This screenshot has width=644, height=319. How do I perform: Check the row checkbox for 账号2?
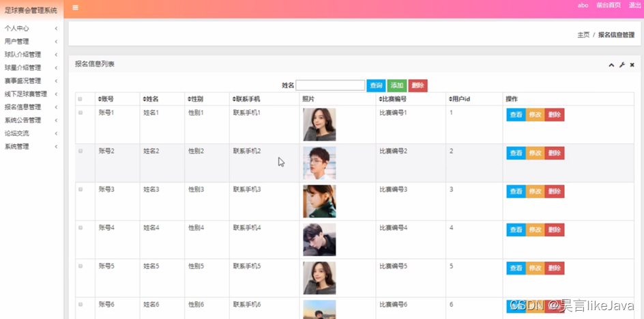pos(80,151)
